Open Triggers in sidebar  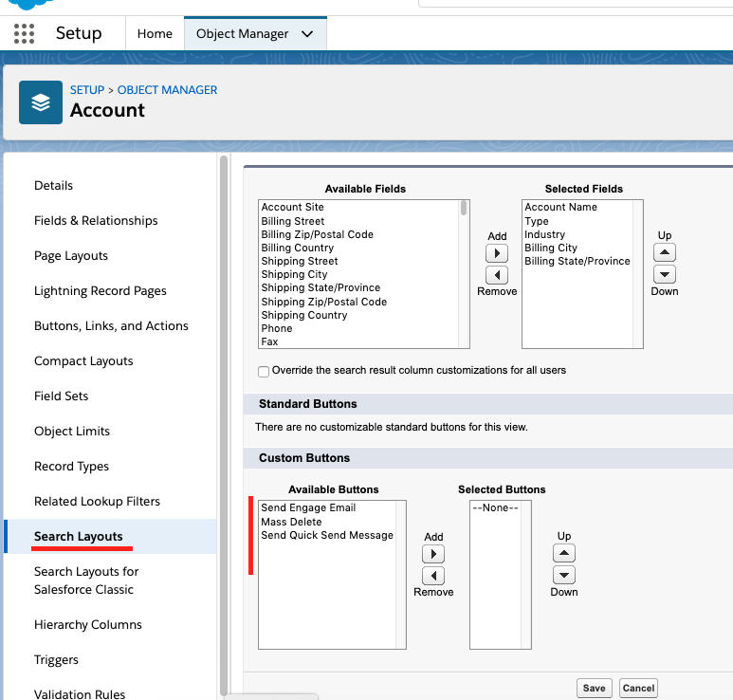[x=56, y=660]
